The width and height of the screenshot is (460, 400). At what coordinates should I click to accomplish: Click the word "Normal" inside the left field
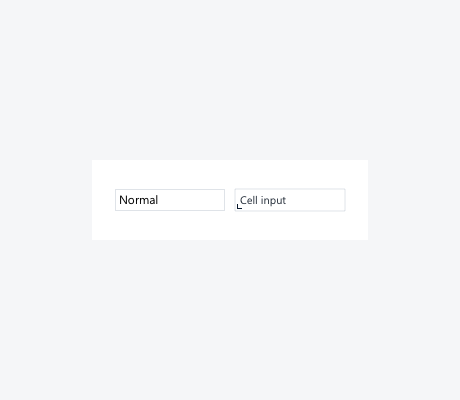(x=138, y=200)
